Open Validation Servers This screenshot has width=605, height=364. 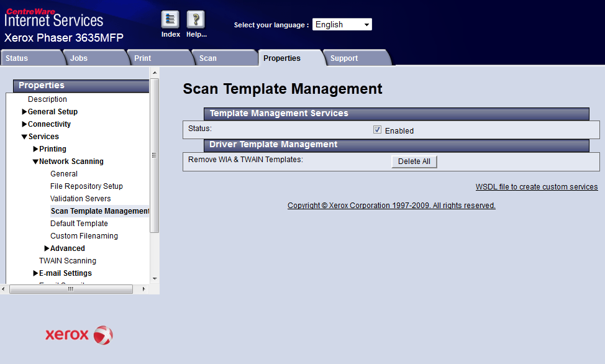(80, 198)
